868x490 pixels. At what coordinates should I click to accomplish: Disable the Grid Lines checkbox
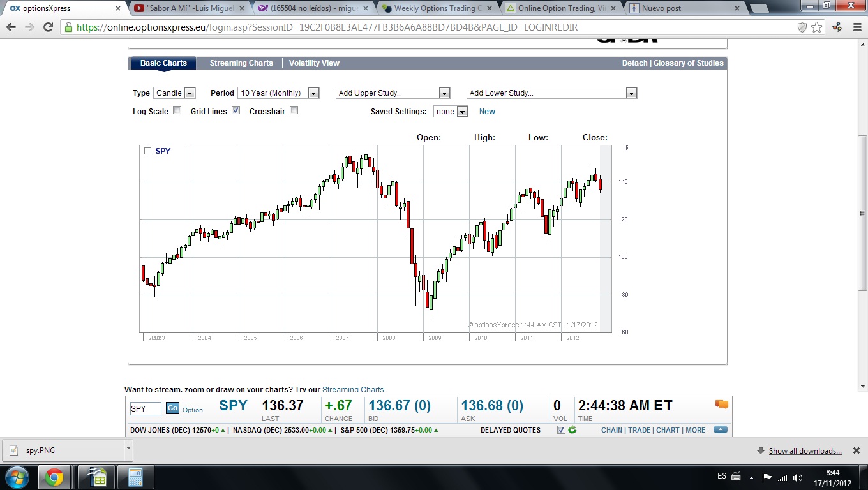point(236,110)
